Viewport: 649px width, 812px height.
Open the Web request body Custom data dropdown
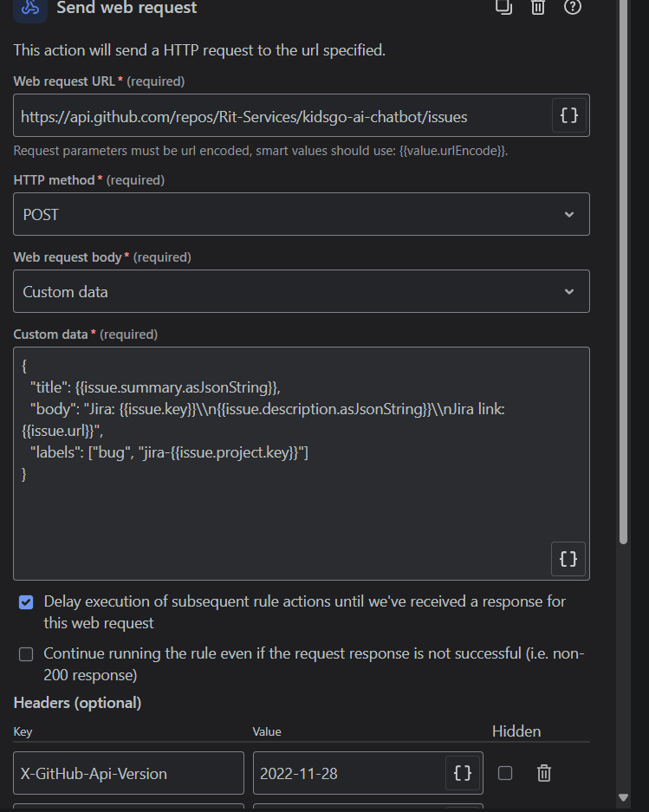click(302, 291)
